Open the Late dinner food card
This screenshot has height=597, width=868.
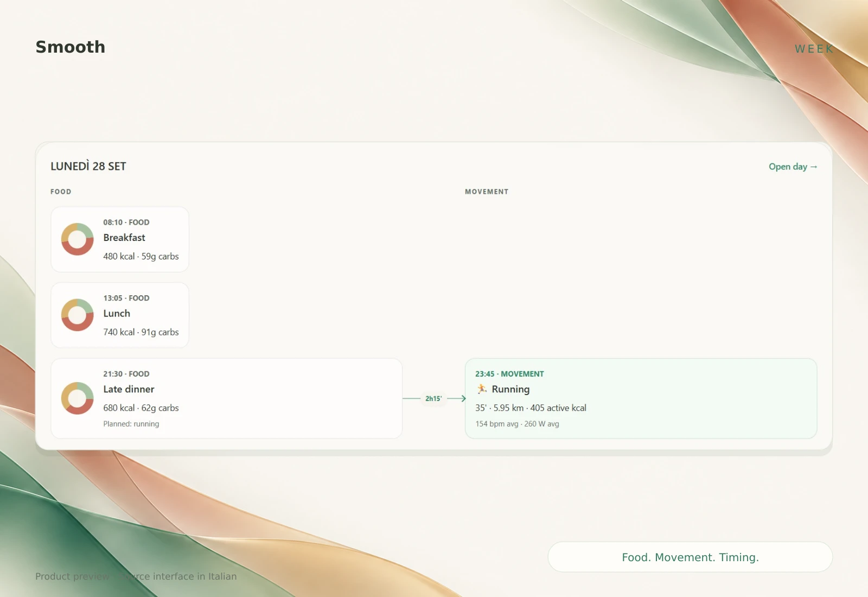tap(227, 398)
